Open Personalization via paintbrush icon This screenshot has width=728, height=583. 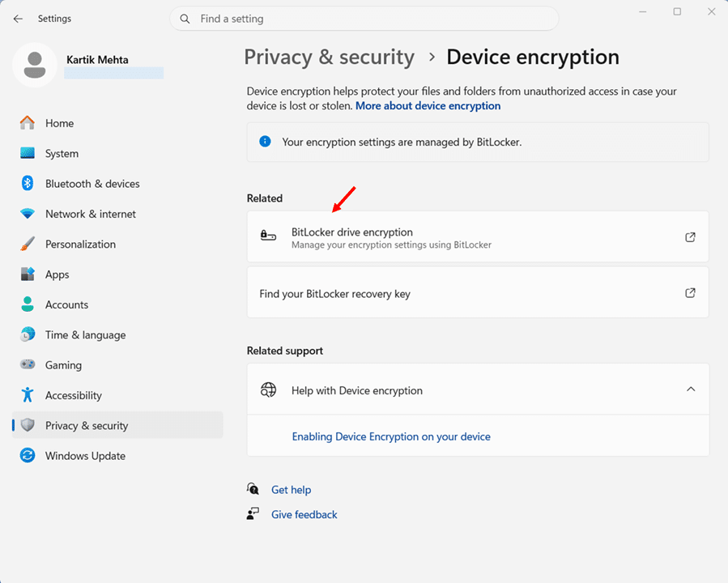tap(28, 244)
